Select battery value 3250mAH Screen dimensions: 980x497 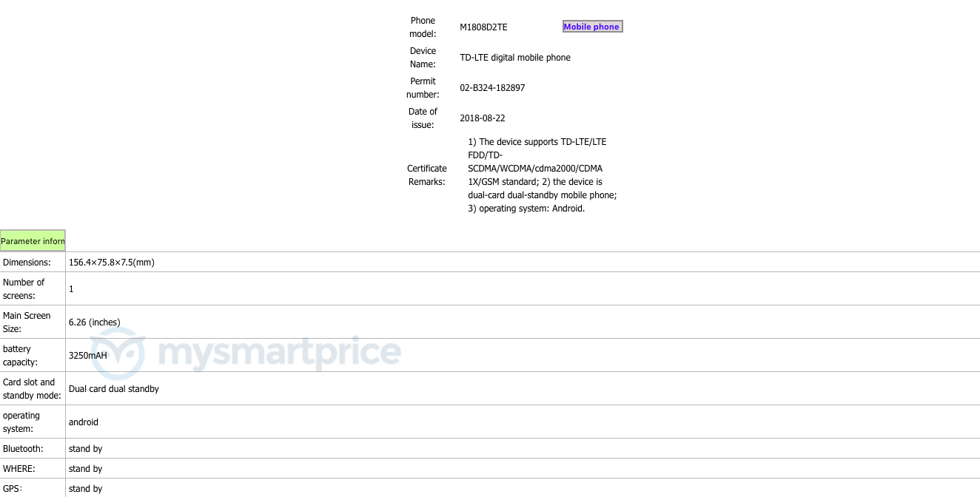pyautogui.click(x=87, y=356)
